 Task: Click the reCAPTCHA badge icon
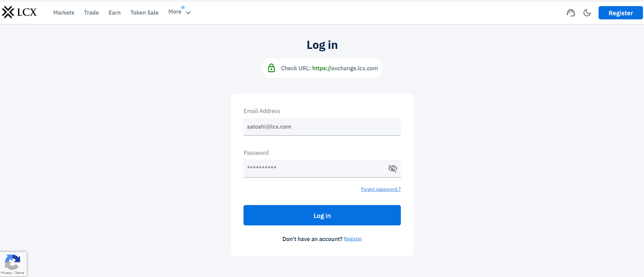12,262
